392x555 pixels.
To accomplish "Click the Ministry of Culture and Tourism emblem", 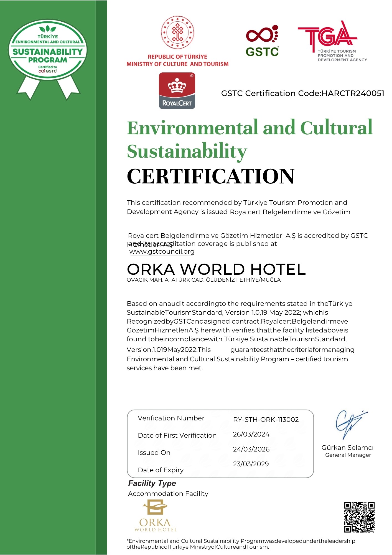I will tap(177, 33).
